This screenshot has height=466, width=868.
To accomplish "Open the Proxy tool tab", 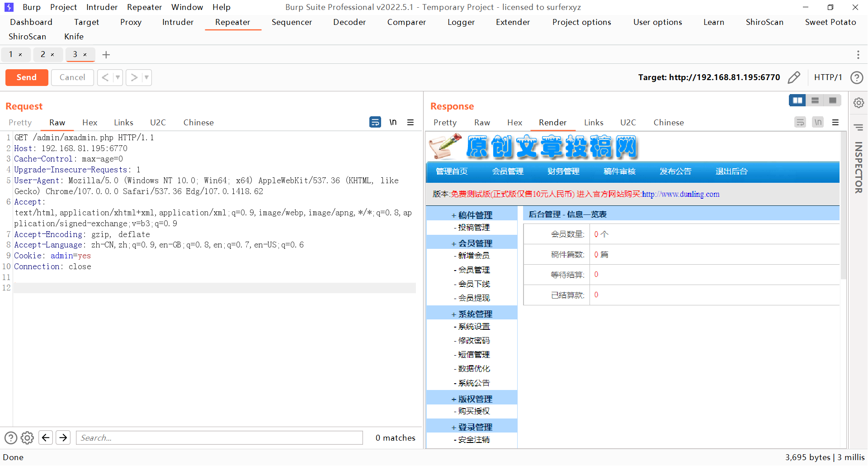I will point(131,22).
